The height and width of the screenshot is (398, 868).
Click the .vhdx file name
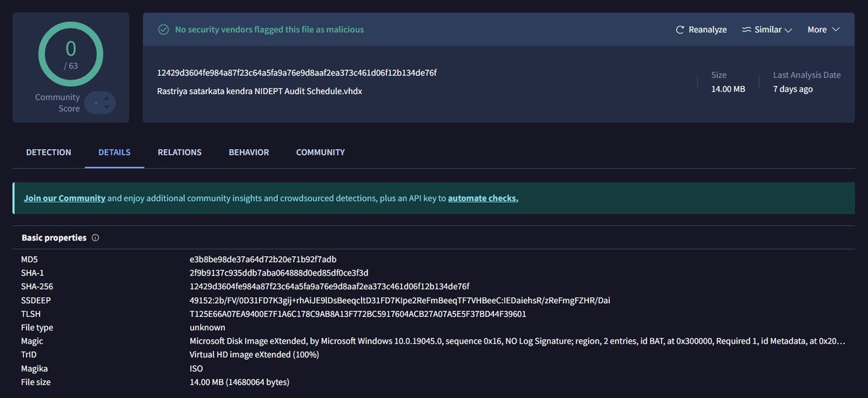[259, 91]
